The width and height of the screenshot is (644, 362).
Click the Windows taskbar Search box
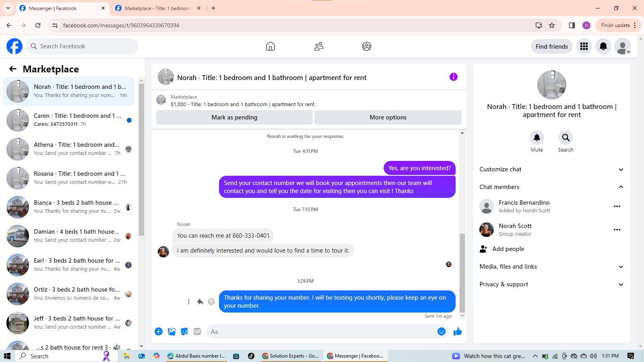click(66, 356)
